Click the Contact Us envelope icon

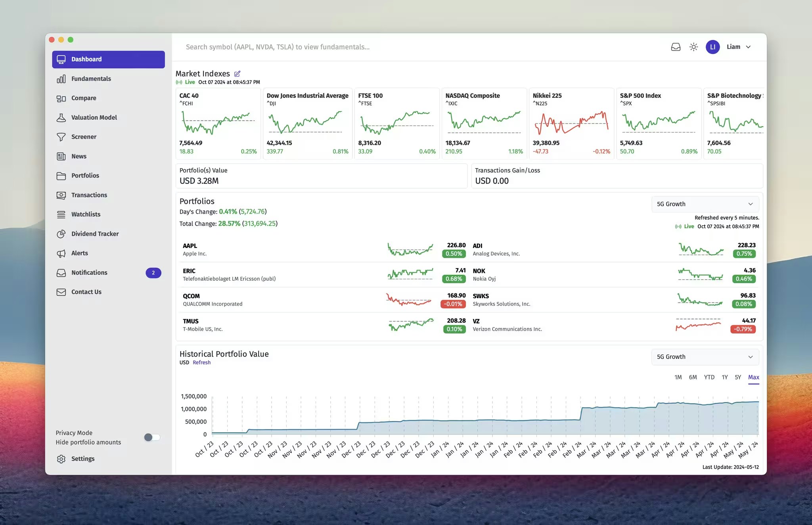point(61,292)
